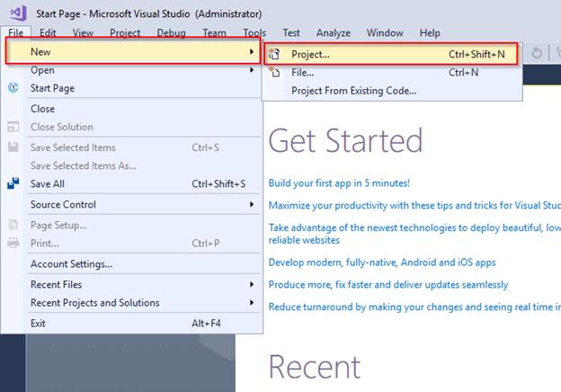Click Produce more, fix faster link
The height and width of the screenshot is (392, 561).
click(388, 285)
